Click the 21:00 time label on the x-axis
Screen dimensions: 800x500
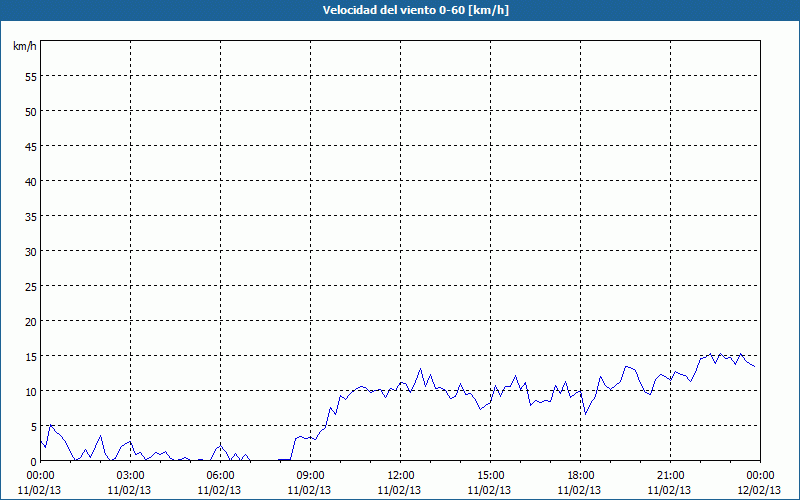tap(670, 476)
